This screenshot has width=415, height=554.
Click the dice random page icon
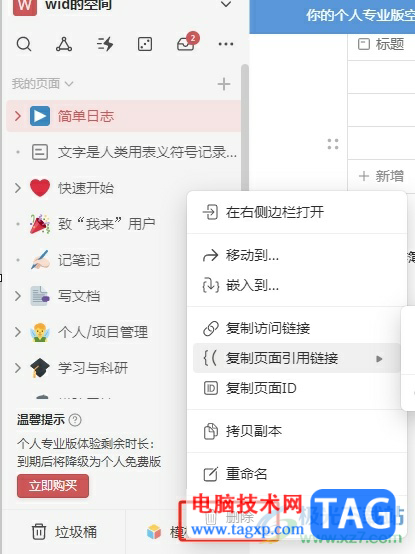(x=145, y=45)
